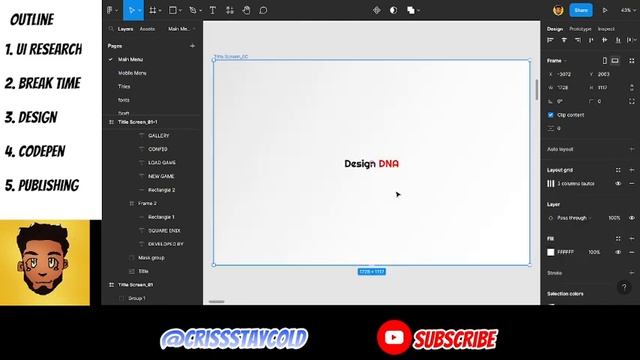The image size is (640, 360).
Task: Select the Mobile Menu page
Action: tap(132, 73)
